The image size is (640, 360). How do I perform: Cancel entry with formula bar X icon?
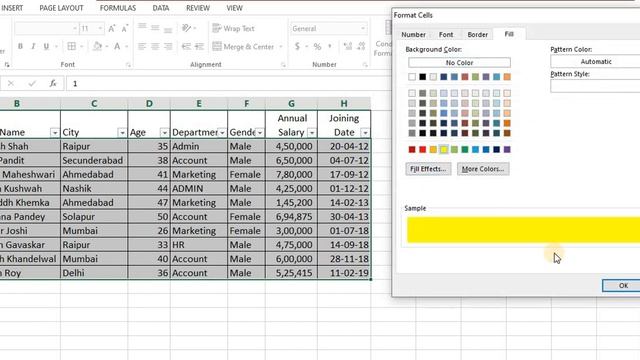11,83
